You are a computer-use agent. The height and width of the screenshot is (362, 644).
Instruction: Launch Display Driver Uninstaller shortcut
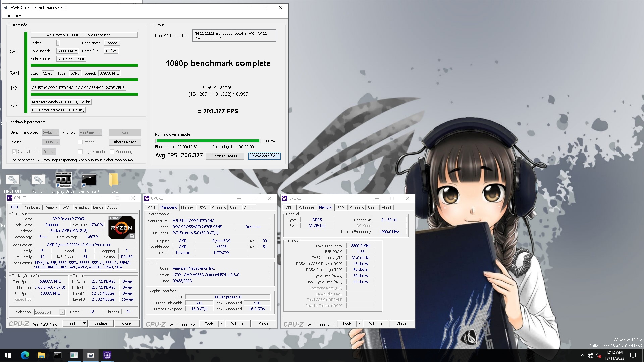(63, 183)
